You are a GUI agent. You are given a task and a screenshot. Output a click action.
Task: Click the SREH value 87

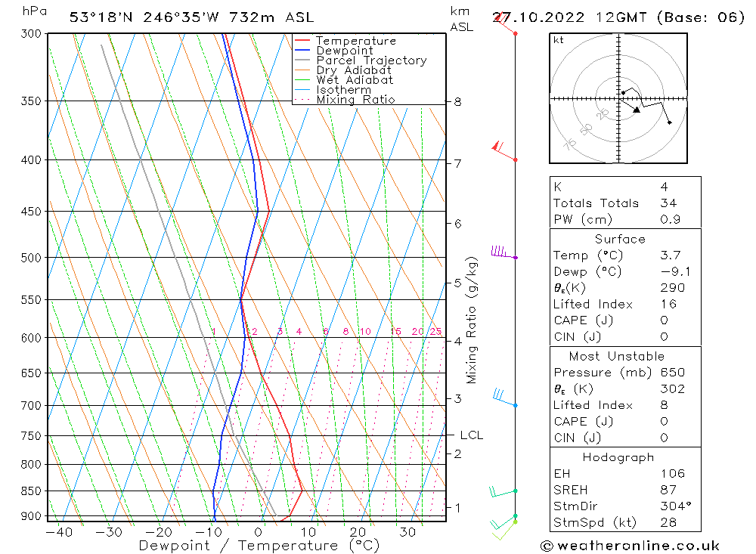[668, 490]
